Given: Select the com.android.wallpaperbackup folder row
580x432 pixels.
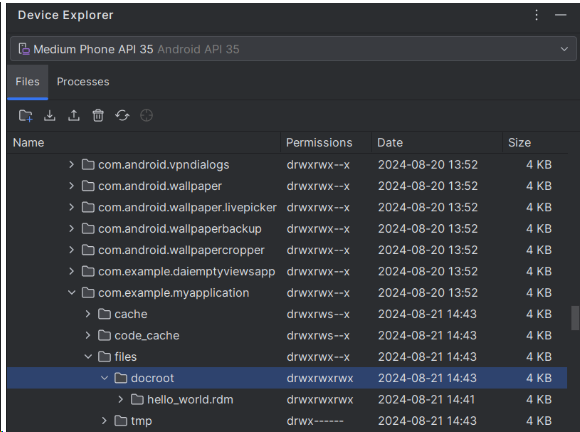Looking at the screenshot, I should (x=287, y=229).
